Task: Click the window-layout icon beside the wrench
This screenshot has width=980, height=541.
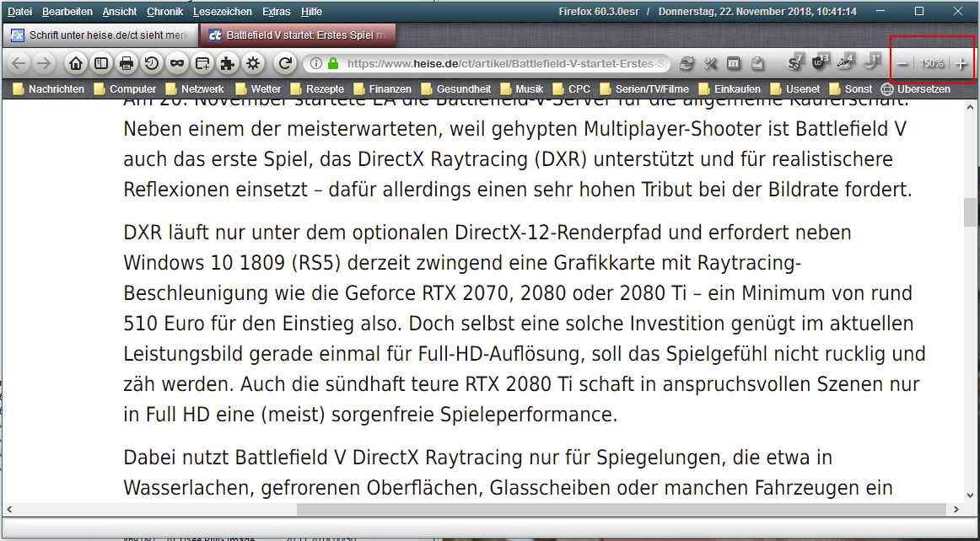Action: (734, 63)
